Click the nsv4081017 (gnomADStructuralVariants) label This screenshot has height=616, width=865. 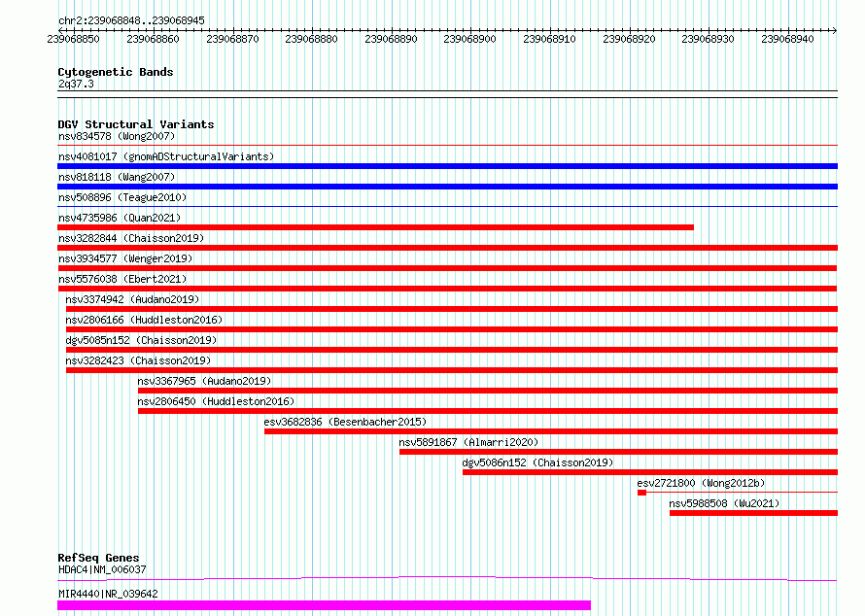click(166, 156)
